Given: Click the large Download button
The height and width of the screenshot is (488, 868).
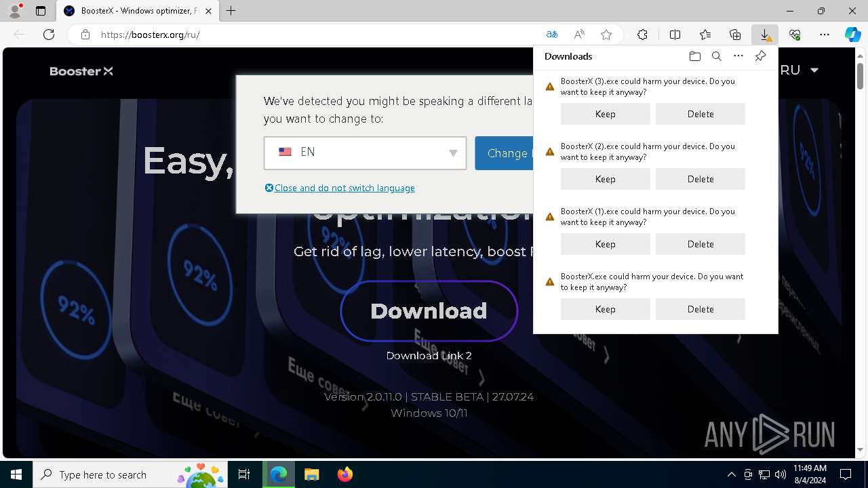Looking at the screenshot, I should point(429,310).
